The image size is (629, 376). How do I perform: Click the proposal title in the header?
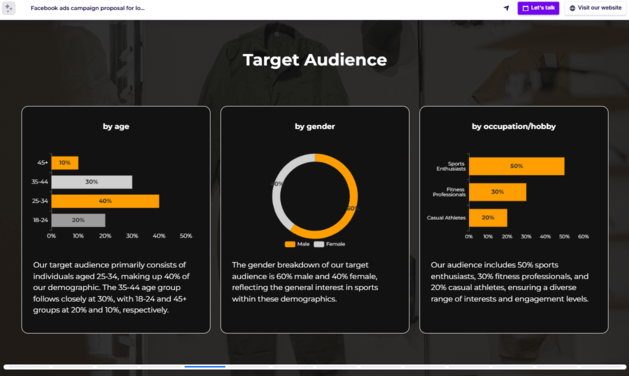point(87,8)
